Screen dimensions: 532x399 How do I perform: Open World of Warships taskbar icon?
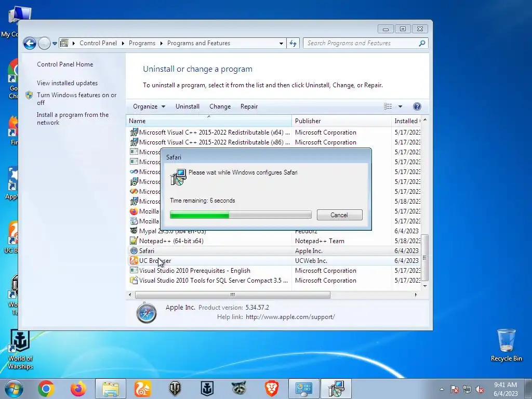(x=207, y=389)
